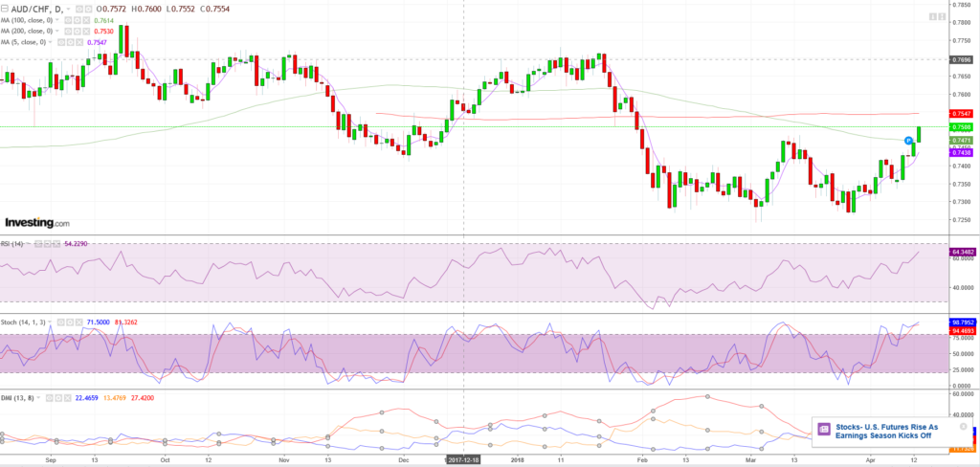The width and height of the screenshot is (980, 467).
Task: Hide the MA (200, close, 0) indicator
Action: coord(68,32)
